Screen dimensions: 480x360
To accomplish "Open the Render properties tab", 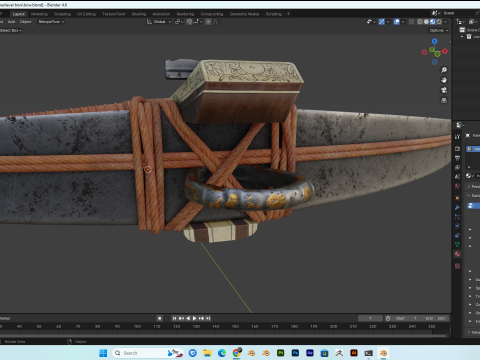I will 457,149.
